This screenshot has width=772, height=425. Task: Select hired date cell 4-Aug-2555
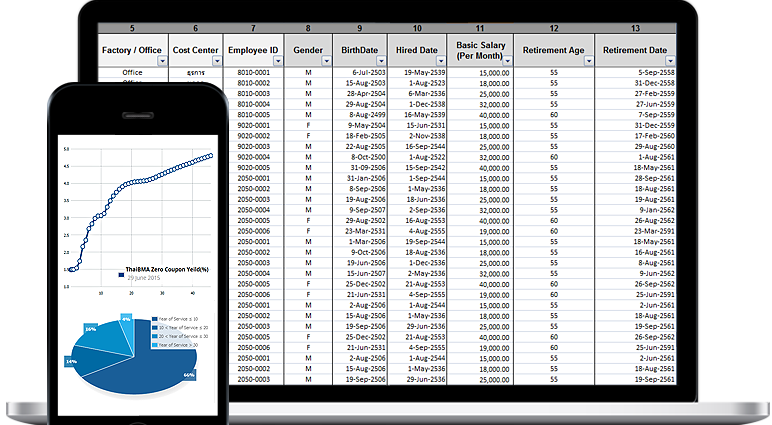pyautogui.click(x=418, y=231)
